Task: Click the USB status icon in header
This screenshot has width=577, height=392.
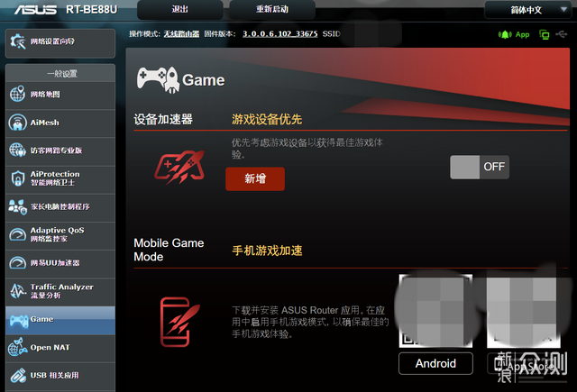Action: click(x=561, y=34)
